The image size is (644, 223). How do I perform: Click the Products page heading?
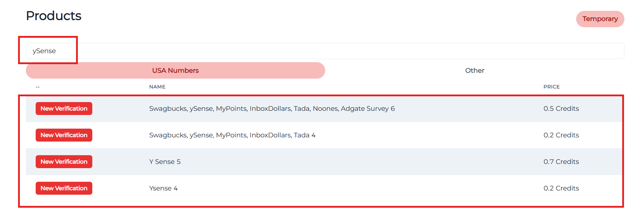pyautogui.click(x=53, y=15)
